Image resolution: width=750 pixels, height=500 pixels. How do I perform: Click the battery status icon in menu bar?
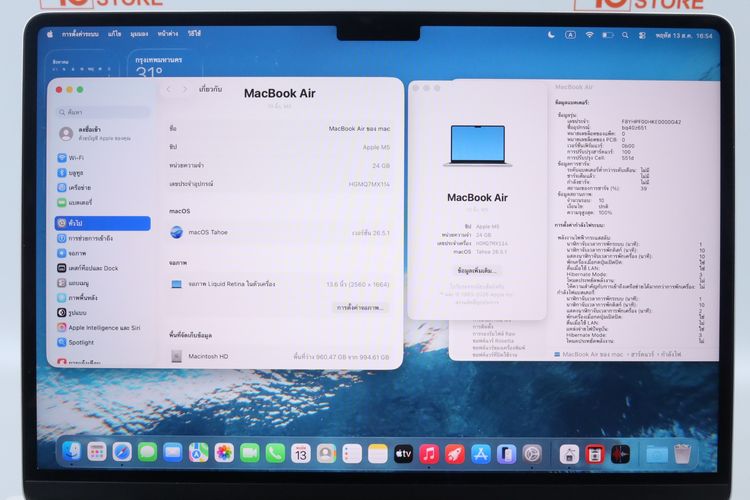[x=608, y=35]
